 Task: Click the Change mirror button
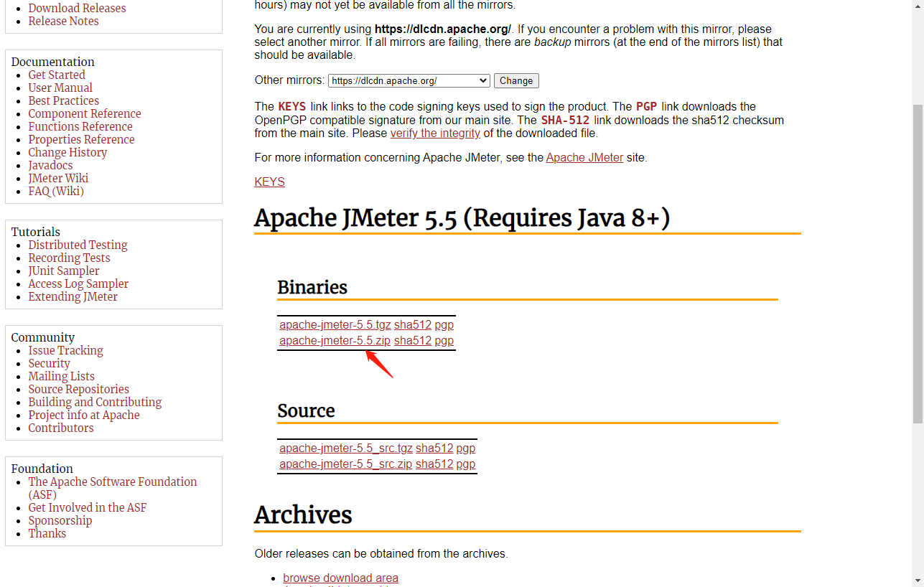[516, 80]
